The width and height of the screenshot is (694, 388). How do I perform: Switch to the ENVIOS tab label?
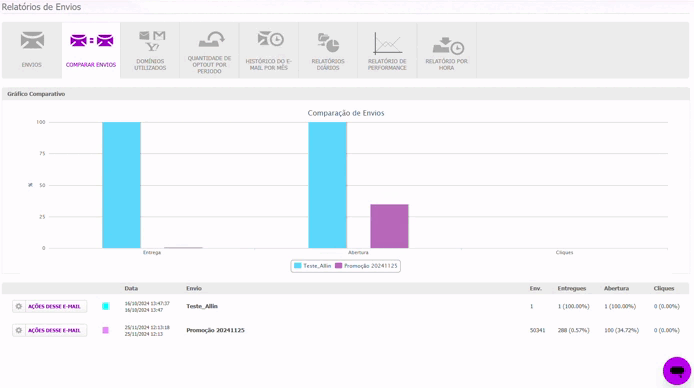[x=31, y=65]
